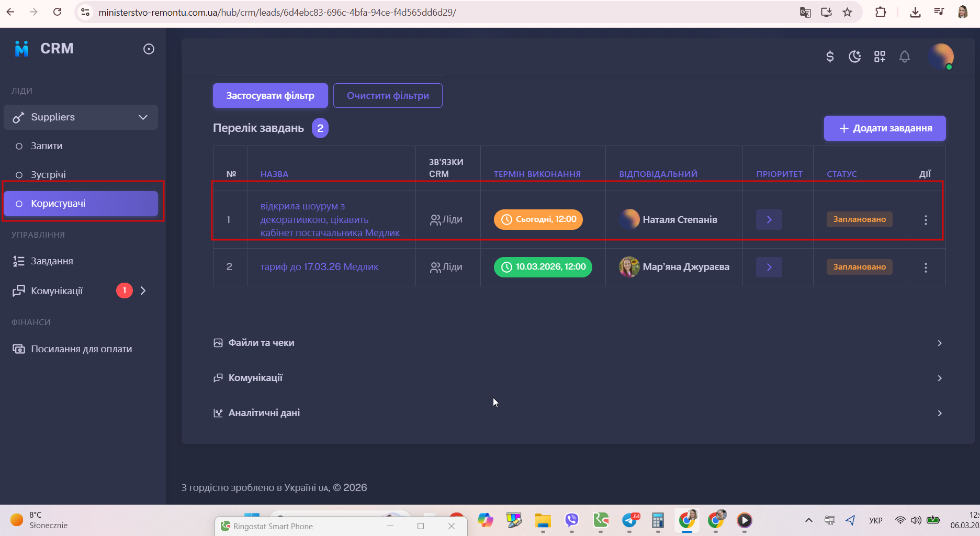Screen dimensions: 980x536
Task: Open the browser extensions puzzle icon
Action: click(x=881, y=12)
